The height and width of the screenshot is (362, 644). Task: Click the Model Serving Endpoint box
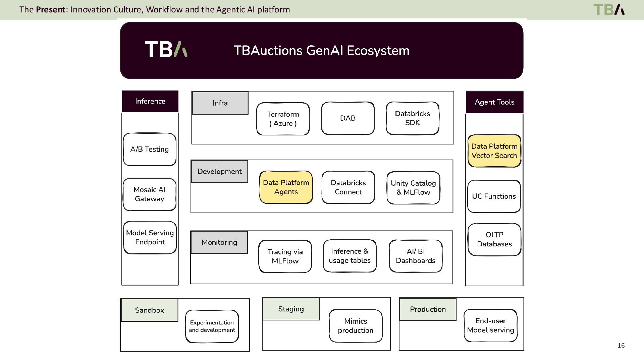(150, 237)
